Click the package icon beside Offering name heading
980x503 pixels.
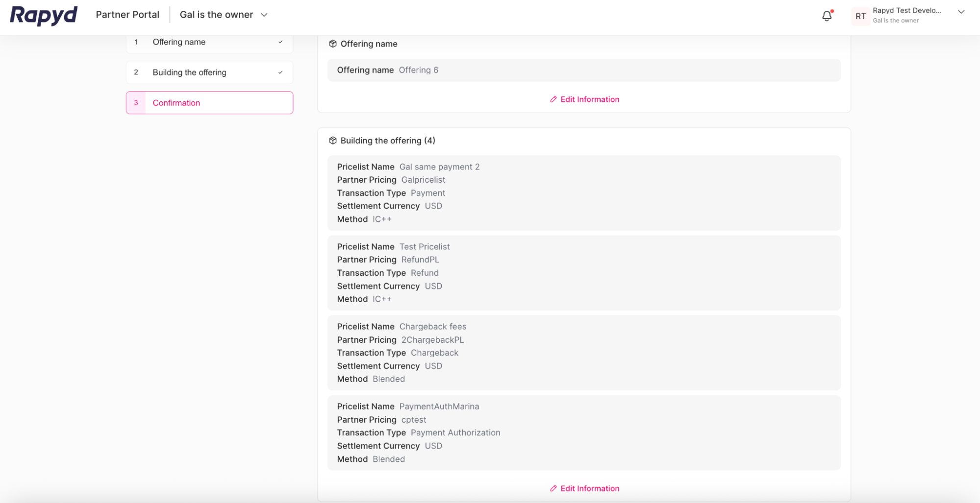(x=333, y=44)
